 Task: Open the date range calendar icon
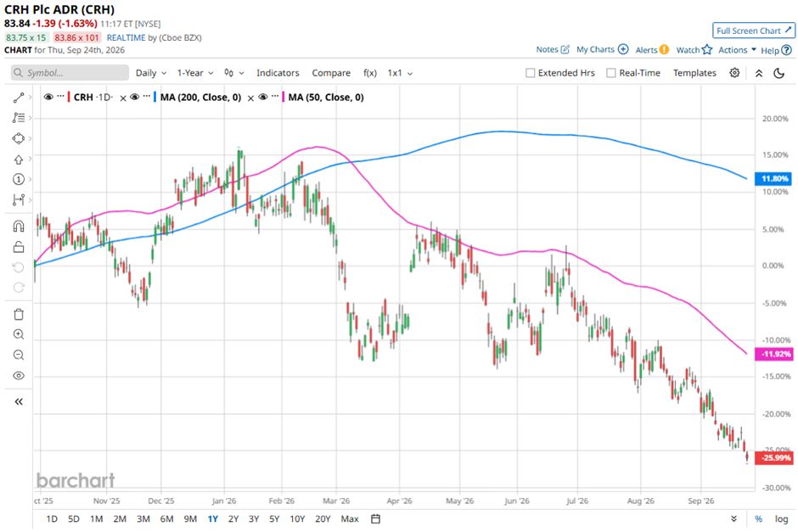(375, 518)
